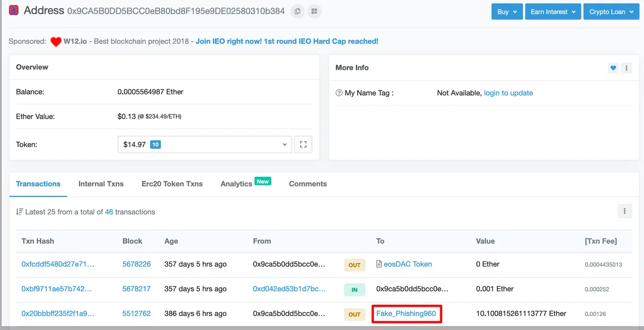Click the Txn Fee value 0.00126
Image resolution: width=644 pixels, height=330 pixels.
tap(595, 314)
